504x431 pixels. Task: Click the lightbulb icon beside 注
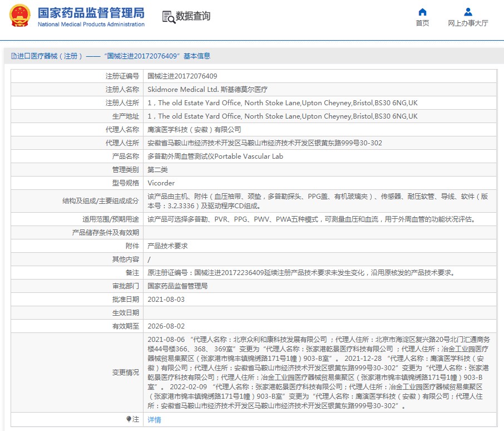129,419
